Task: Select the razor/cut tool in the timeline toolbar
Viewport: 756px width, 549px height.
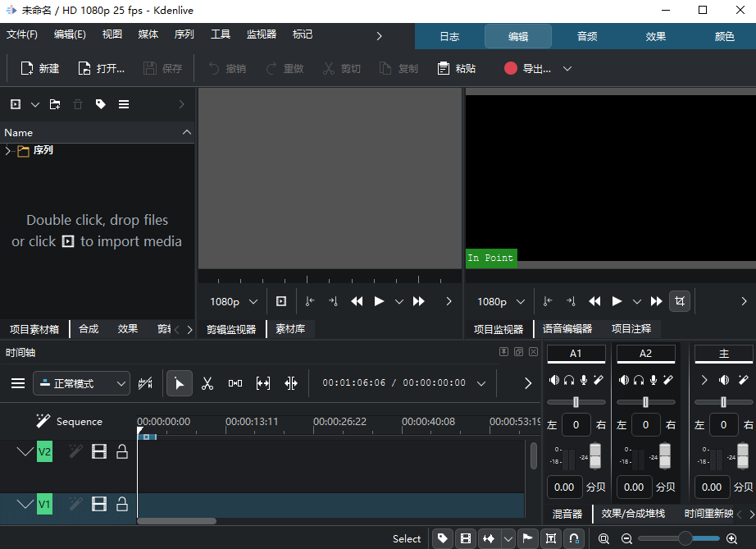Action: (x=207, y=382)
